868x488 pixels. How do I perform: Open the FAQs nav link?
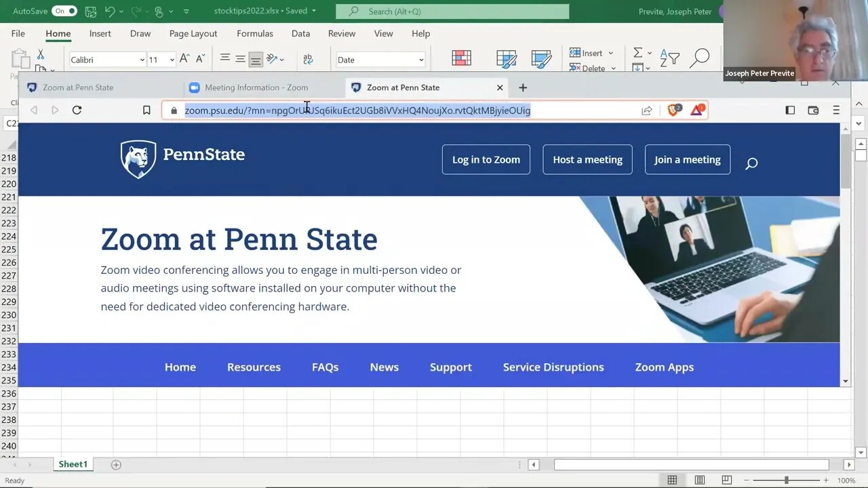click(x=325, y=367)
